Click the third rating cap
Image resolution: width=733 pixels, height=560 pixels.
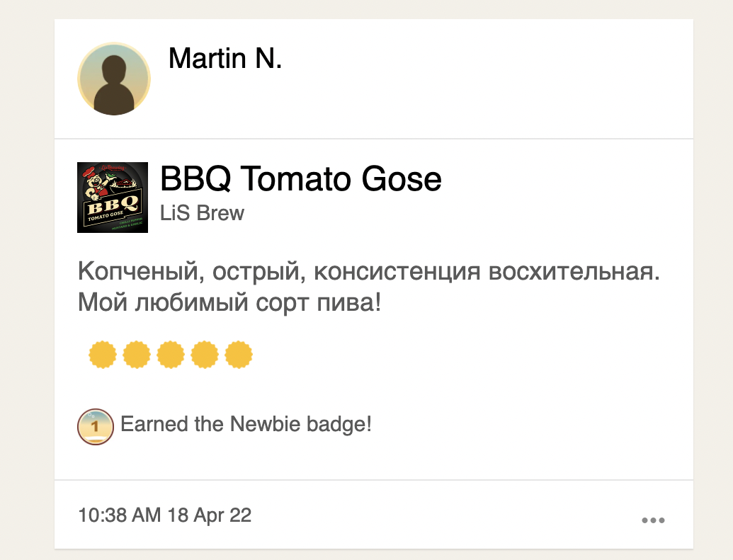[171, 355]
